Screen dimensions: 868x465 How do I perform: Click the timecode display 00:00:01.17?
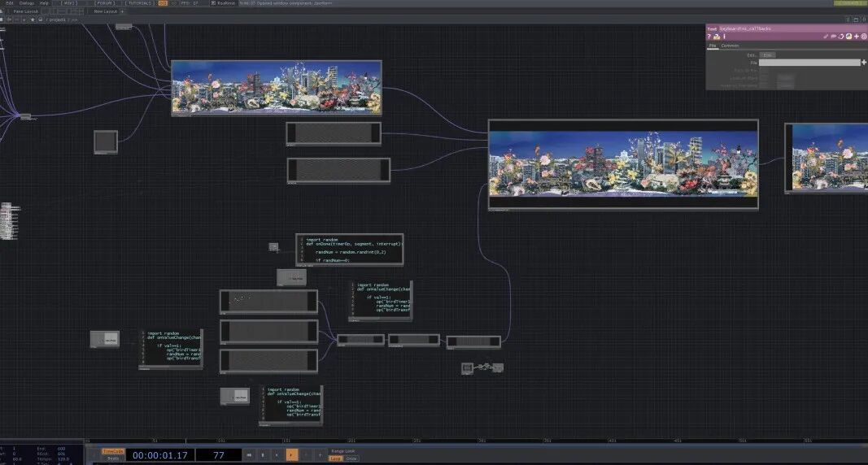160,455
